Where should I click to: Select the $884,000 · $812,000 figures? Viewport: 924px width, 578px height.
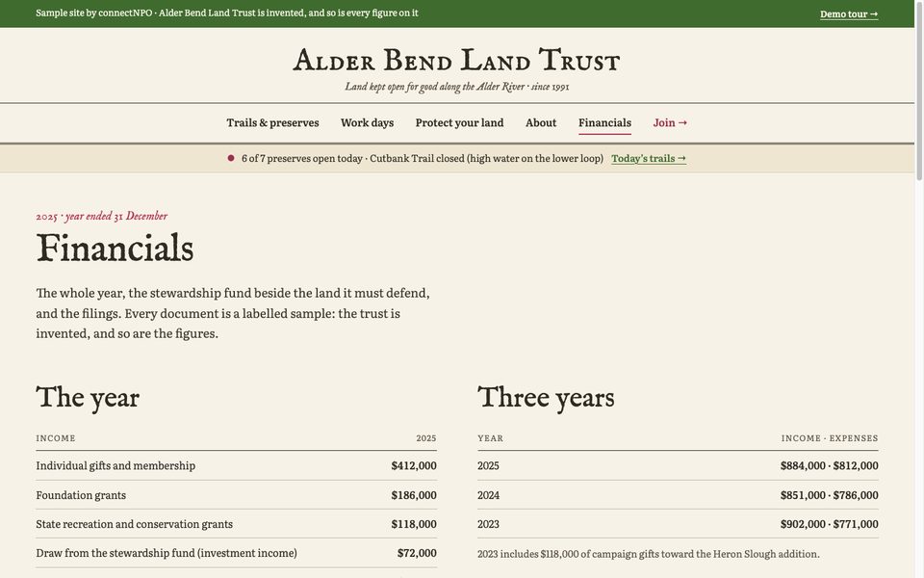pyautogui.click(x=829, y=466)
